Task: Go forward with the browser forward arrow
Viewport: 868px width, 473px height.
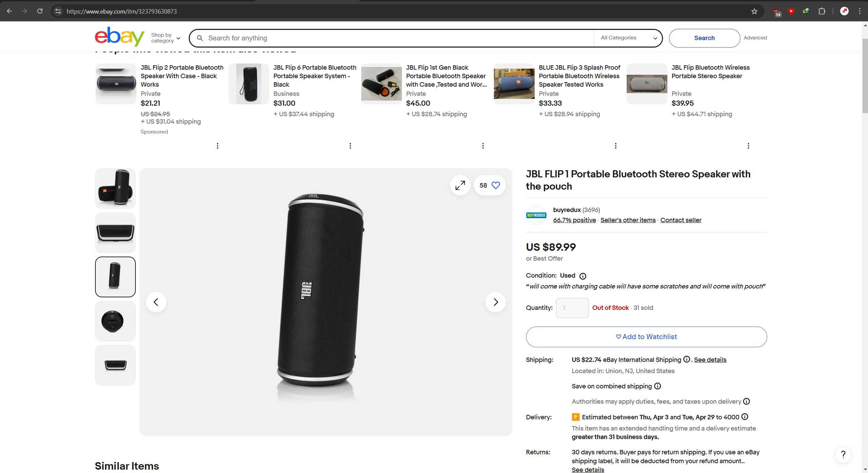Action: (24, 11)
